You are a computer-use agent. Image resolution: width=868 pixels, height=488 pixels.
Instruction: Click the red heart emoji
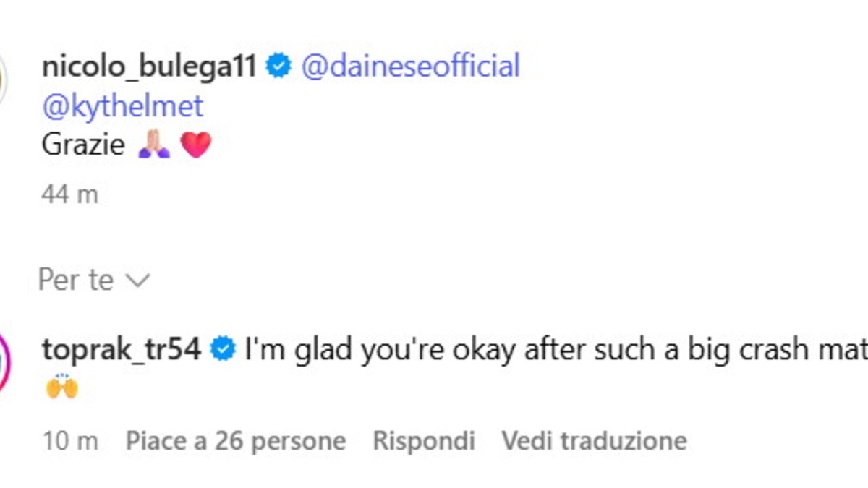pos(195,145)
